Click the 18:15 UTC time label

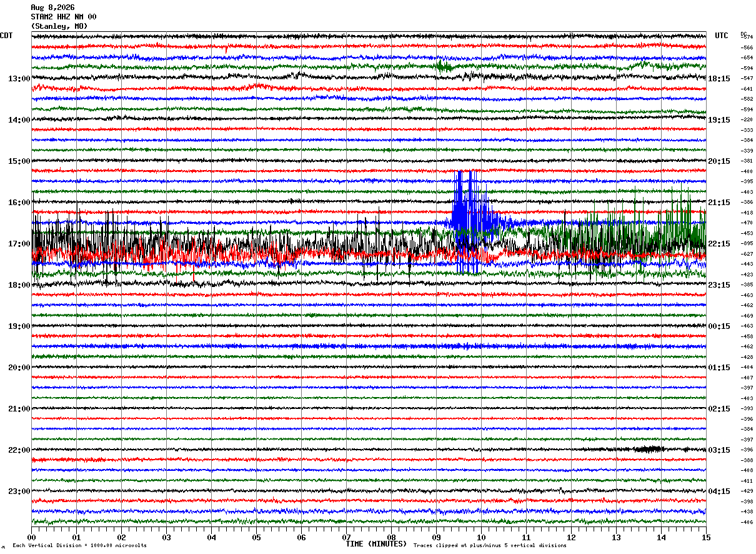coord(719,78)
